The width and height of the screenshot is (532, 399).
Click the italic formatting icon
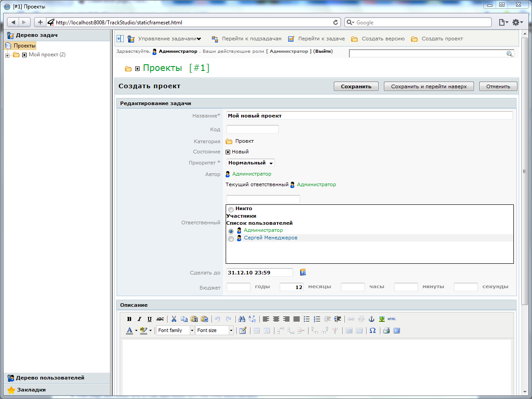(x=139, y=319)
